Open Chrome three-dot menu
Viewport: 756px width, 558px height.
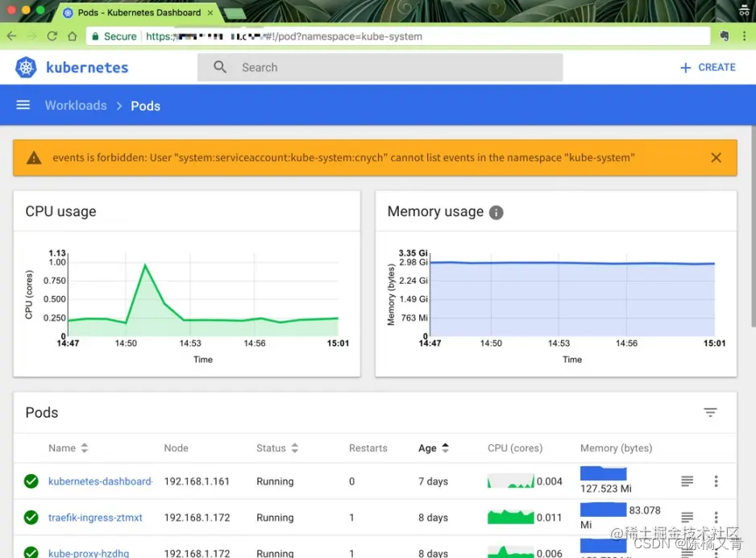click(x=745, y=36)
